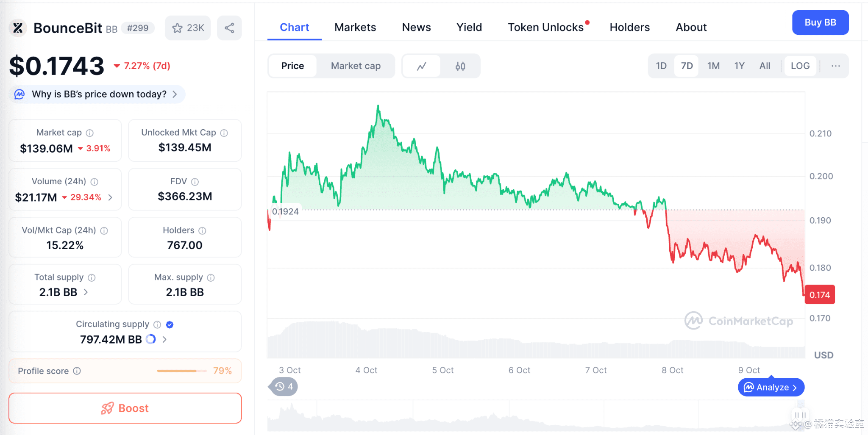Click the Buy BB button
The image size is (868, 435).
(820, 22)
